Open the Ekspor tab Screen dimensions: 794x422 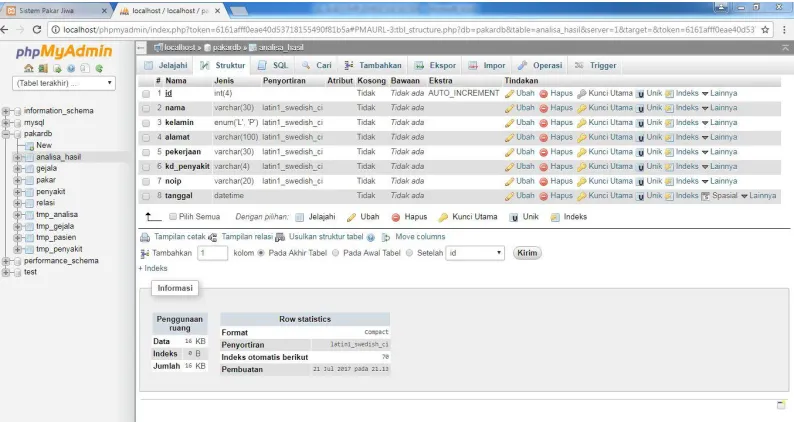pos(435,65)
